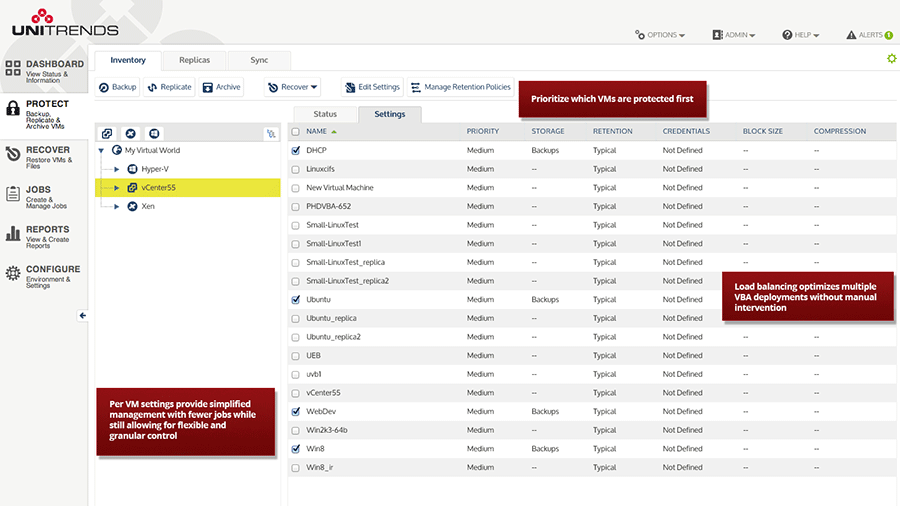Viewport: 900px width, 506px height.
Task: Click the Archive toolbar button
Action: tap(221, 87)
